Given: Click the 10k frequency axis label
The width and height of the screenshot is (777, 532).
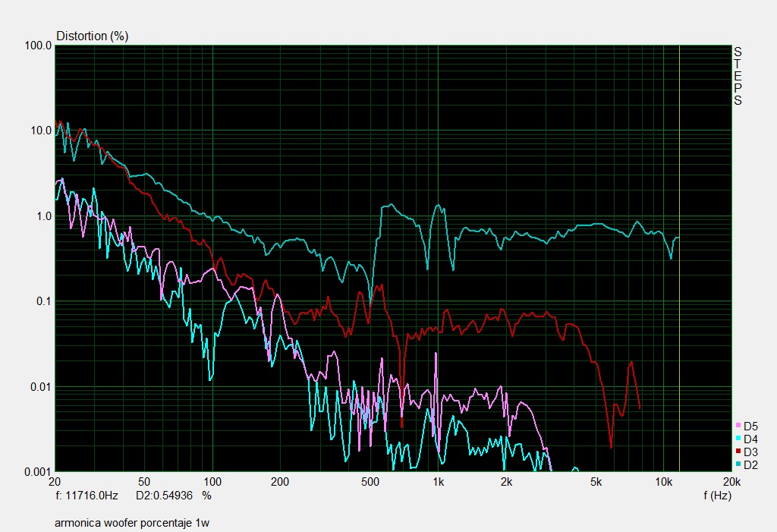Looking at the screenshot, I should point(663,482).
